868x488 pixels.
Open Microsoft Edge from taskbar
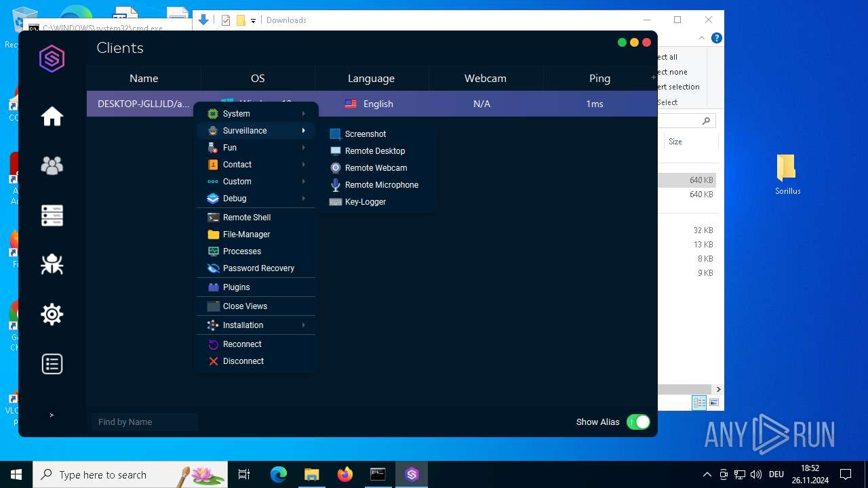click(279, 474)
